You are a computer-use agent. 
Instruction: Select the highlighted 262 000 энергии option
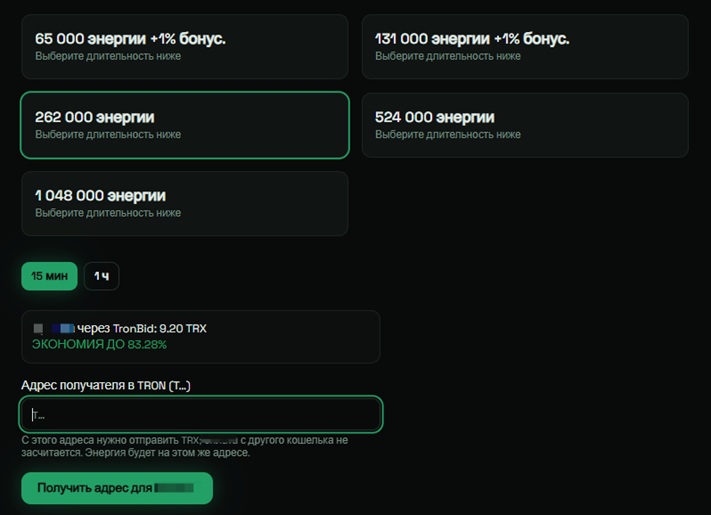(185, 125)
